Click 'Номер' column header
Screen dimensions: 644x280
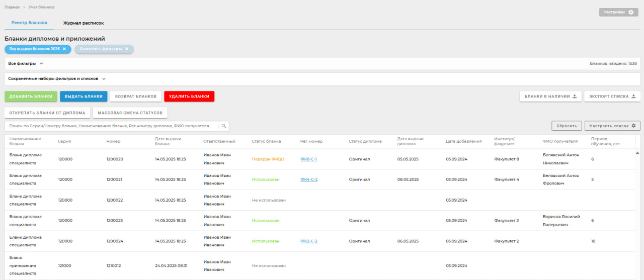113,141
